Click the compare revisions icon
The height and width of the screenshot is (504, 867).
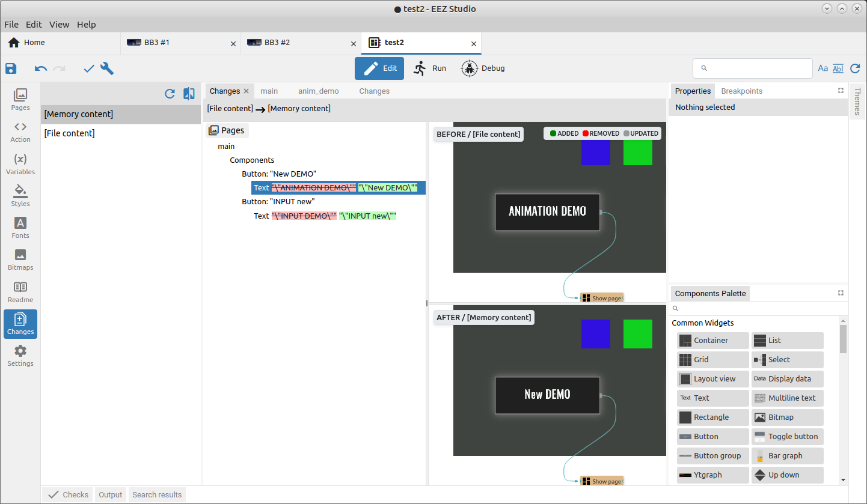[x=189, y=94]
